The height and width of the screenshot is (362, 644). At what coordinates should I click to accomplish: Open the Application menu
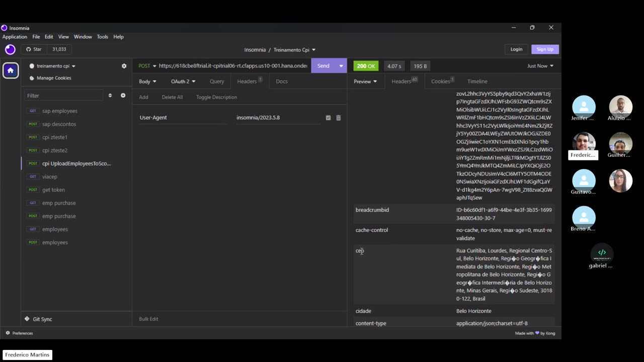click(x=15, y=37)
